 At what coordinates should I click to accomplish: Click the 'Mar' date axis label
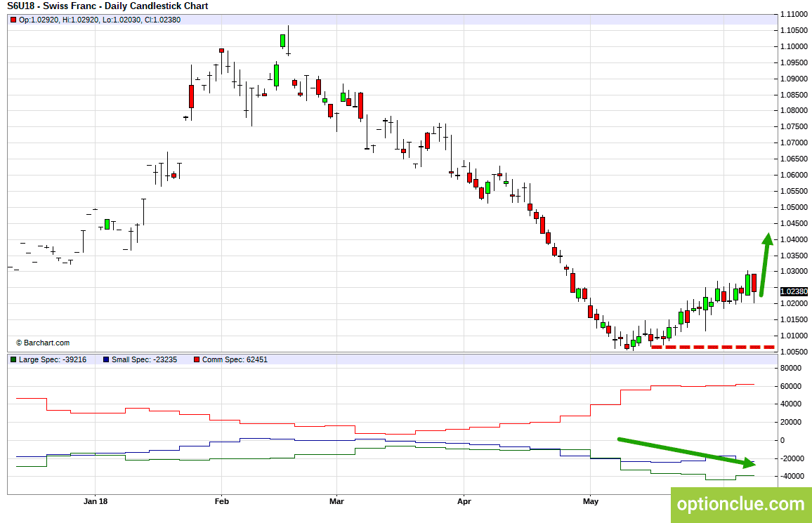[x=336, y=501]
